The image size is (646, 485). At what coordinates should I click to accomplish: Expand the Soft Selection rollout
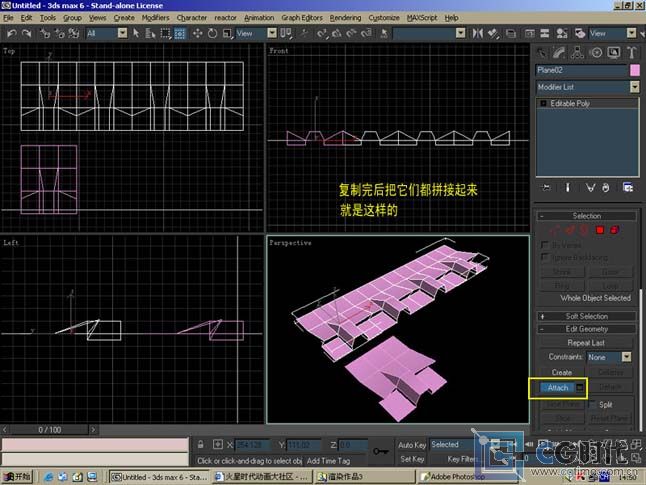586,316
